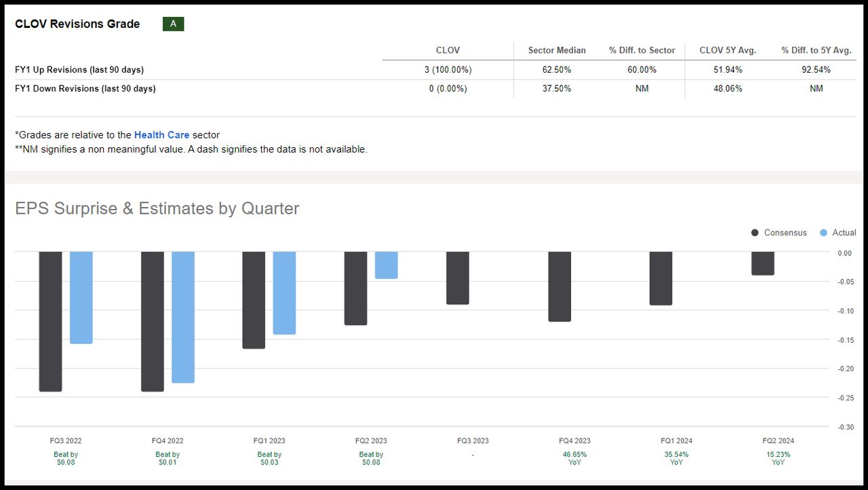
Task: Click the 3 (100.00%) up revisions value
Action: [x=448, y=69]
